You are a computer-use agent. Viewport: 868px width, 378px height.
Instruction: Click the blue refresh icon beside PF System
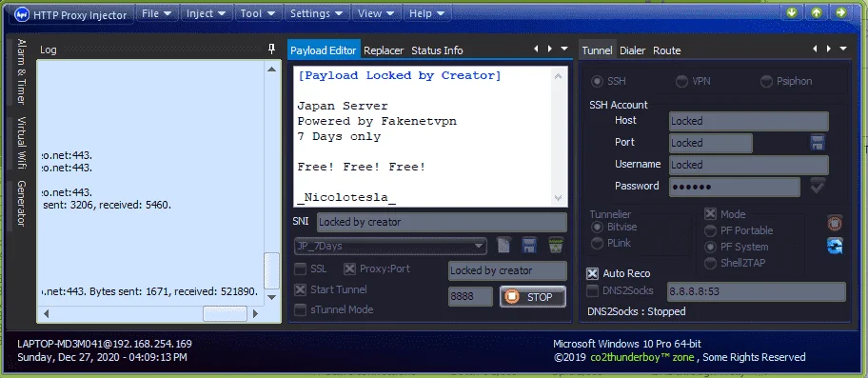835,246
